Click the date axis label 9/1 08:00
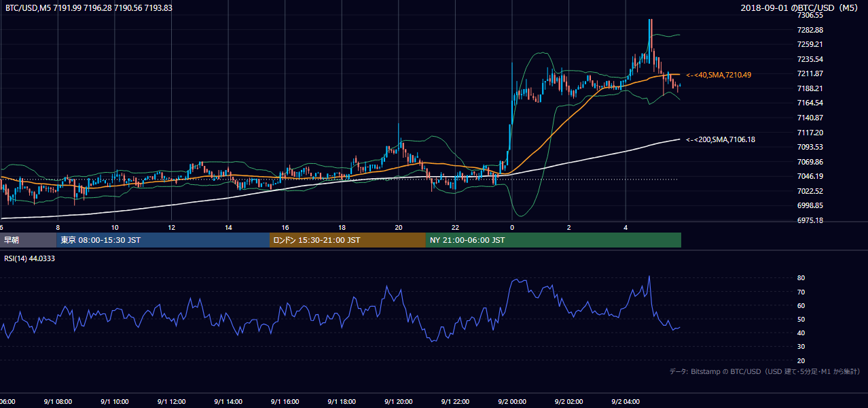Image resolution: width=868 pixels, height=408 pixels. 57,401
